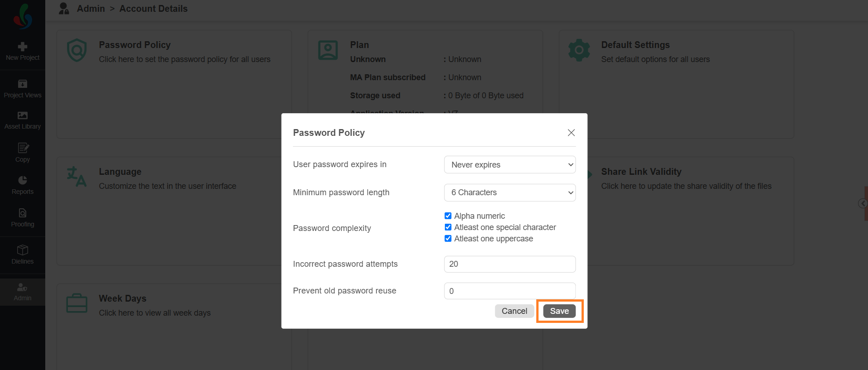Open the Minimum password length dropdown
Viewport: 868px width, 370px height.
click(510, 192)
